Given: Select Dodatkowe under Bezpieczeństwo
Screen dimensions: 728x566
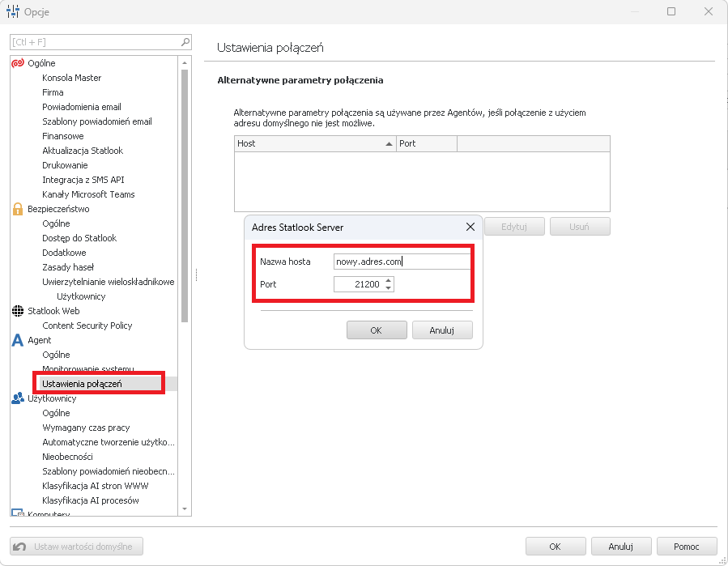Looking at the screenshot, I should (64, 253).
